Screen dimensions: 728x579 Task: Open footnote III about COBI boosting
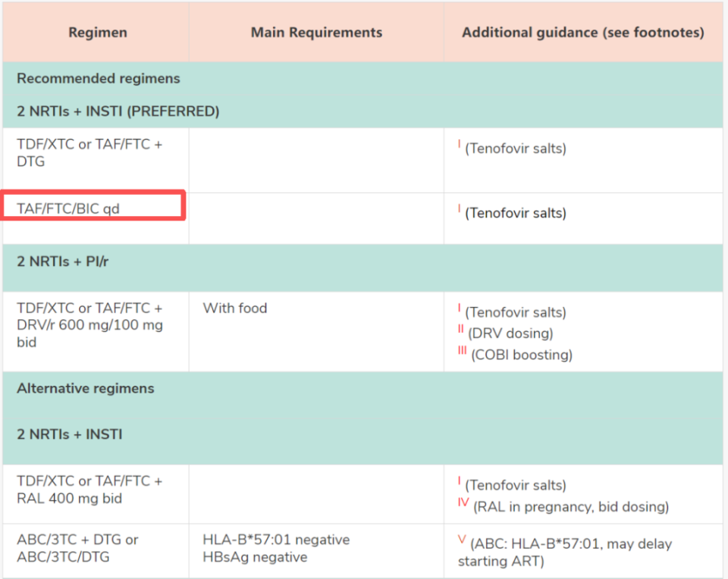pyautogui.click(x=462, y=352)
